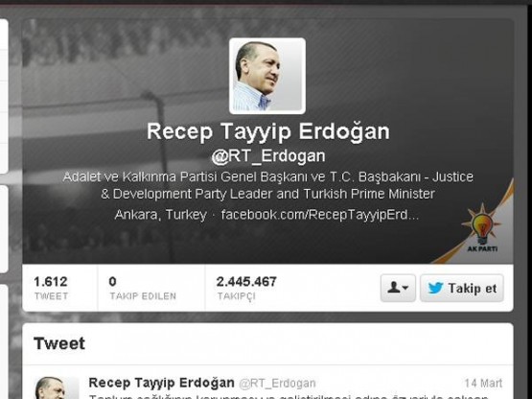Open the 0 Takip Edilen list

[x=143, y=288]
